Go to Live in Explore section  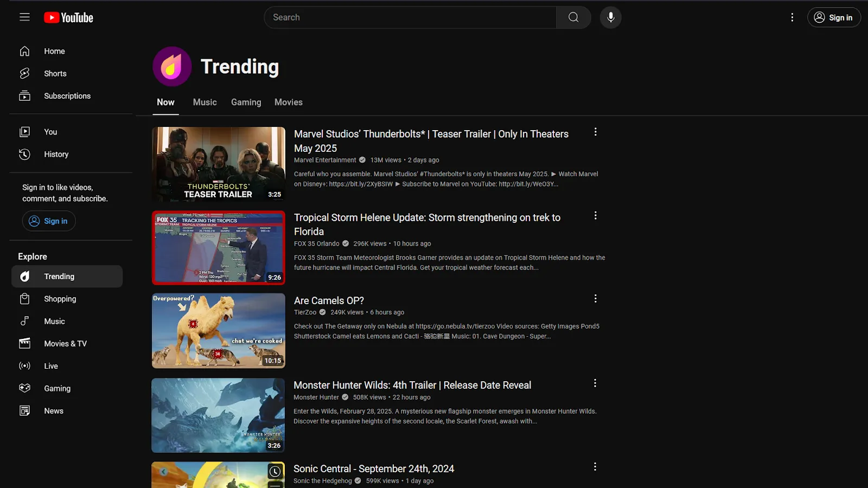[x=51, y=366]
